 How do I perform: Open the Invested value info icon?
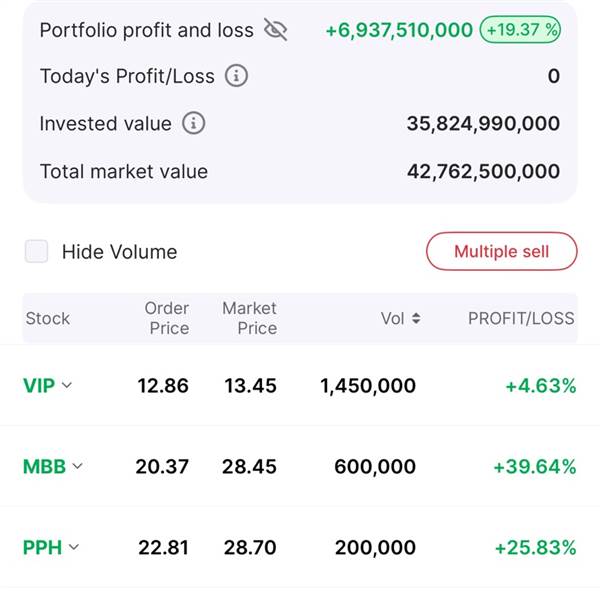(194, 123)
